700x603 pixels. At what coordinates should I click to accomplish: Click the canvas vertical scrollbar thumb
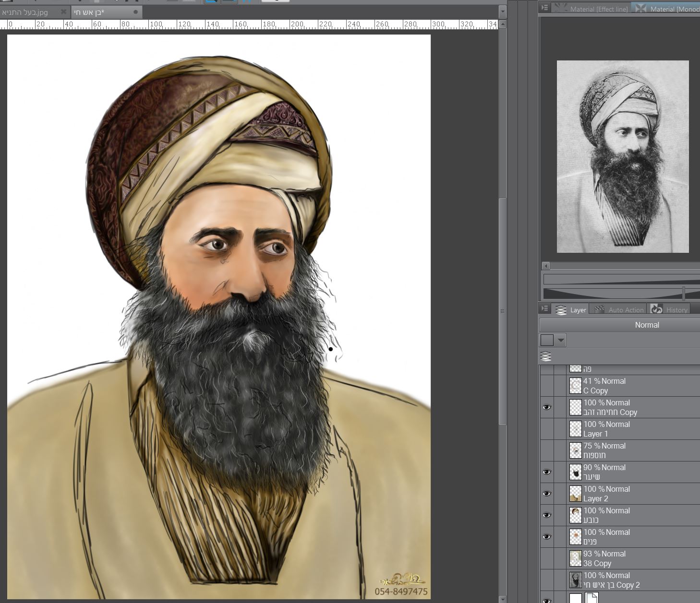tap(503, 312)
